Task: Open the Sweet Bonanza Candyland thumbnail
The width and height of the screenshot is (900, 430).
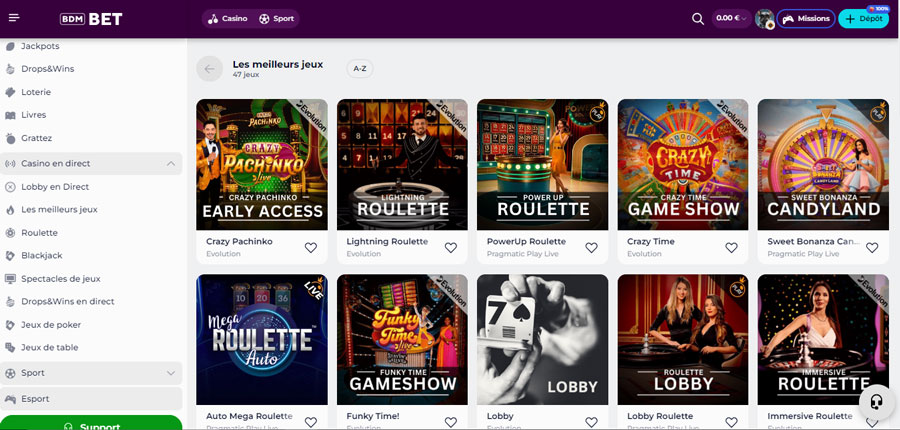Action: pyautogui.click(x=823, y=164)
